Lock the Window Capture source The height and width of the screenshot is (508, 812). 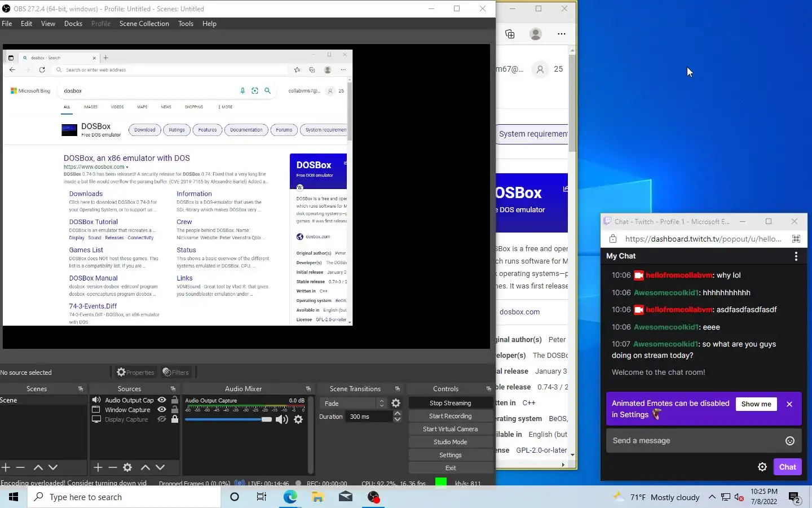(x=175, y=410)
